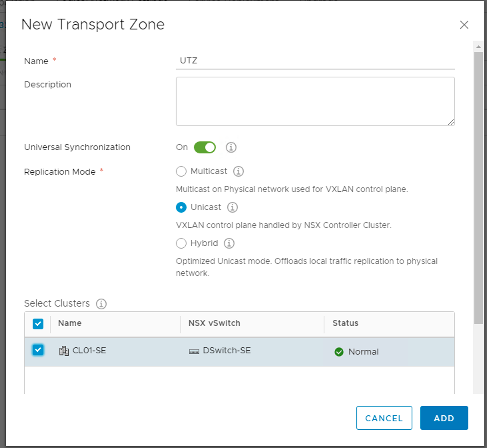Click the info icon next to Multicast

(x=238, y=171)
